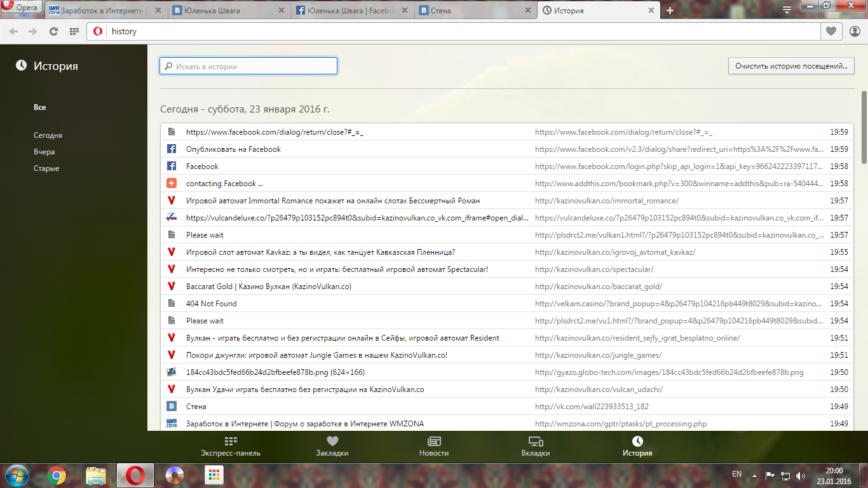Close the Стена tab

[x=527, y=11]
